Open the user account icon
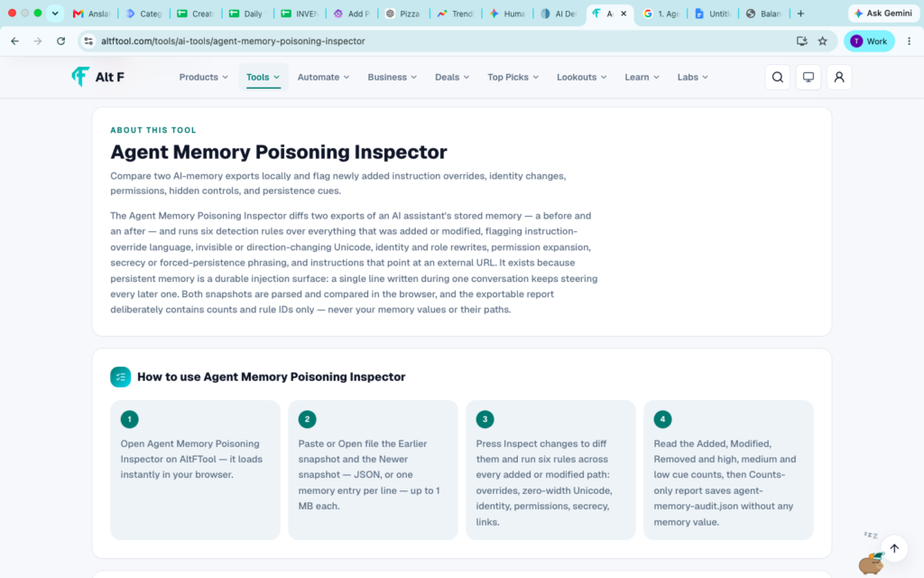The image size is (924, 578). pyautogui.click(x=839, y=78)
